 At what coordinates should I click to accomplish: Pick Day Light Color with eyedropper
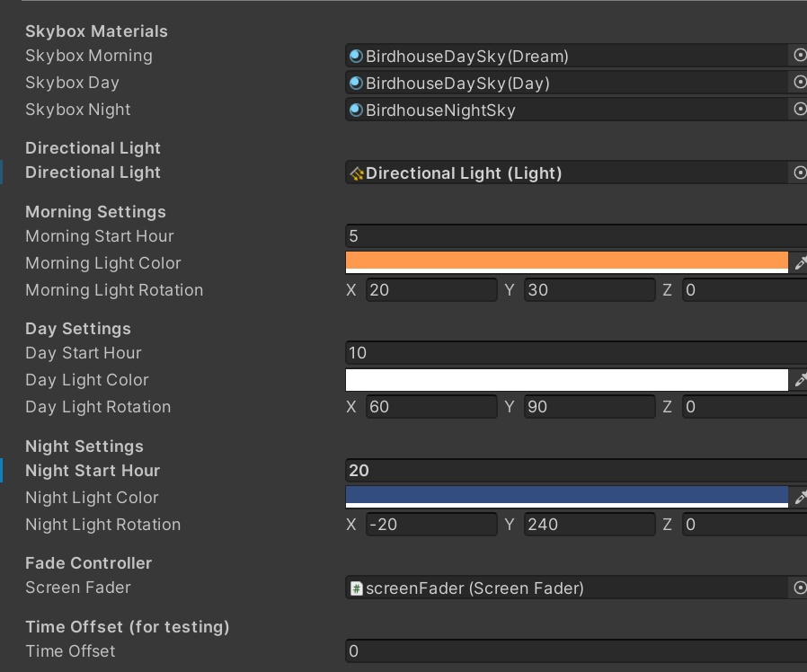(x=800, y=380)
